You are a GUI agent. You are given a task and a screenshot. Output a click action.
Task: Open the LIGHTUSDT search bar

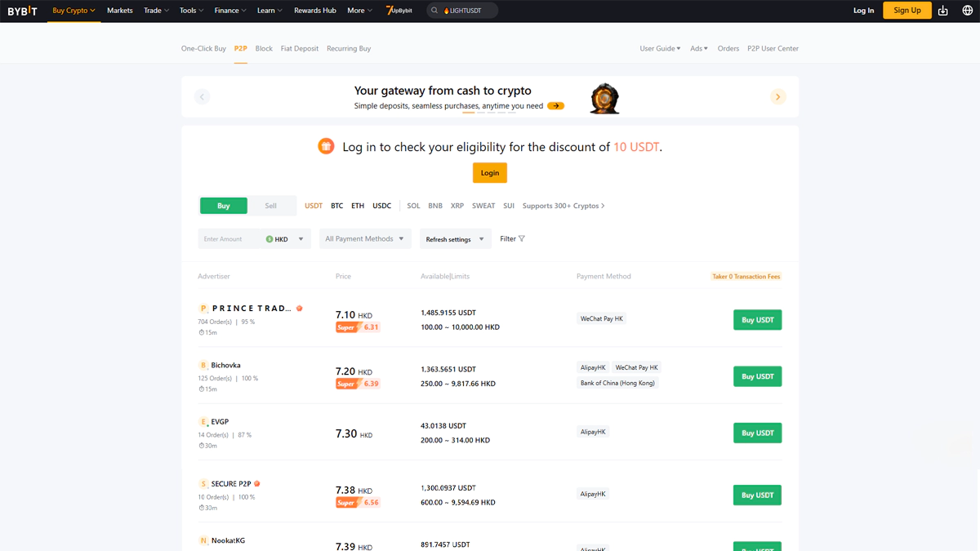pyautogui.click(x=461, y=11)
